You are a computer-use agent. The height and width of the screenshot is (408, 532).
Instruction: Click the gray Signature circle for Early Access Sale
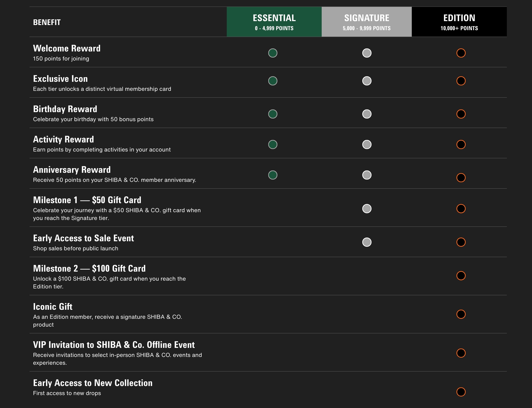[367, 242]
